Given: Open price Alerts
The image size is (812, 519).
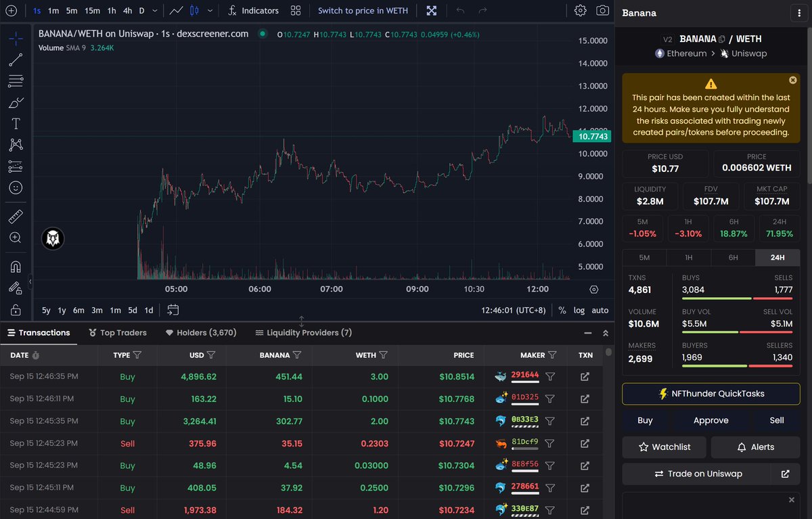Looking at the screenshot, I should coord(755,447).
